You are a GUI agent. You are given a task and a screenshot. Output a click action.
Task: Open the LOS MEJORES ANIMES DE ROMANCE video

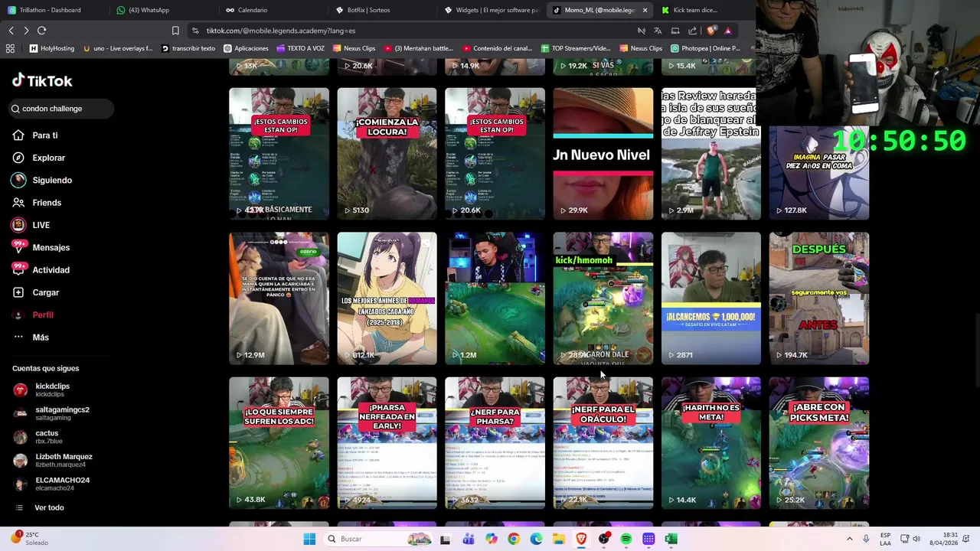(387, 298)
